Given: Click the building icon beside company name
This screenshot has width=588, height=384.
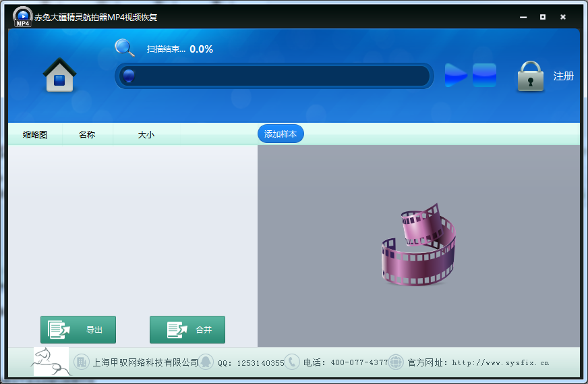Looking at the screenshot, I should click(x=81, y=362).
